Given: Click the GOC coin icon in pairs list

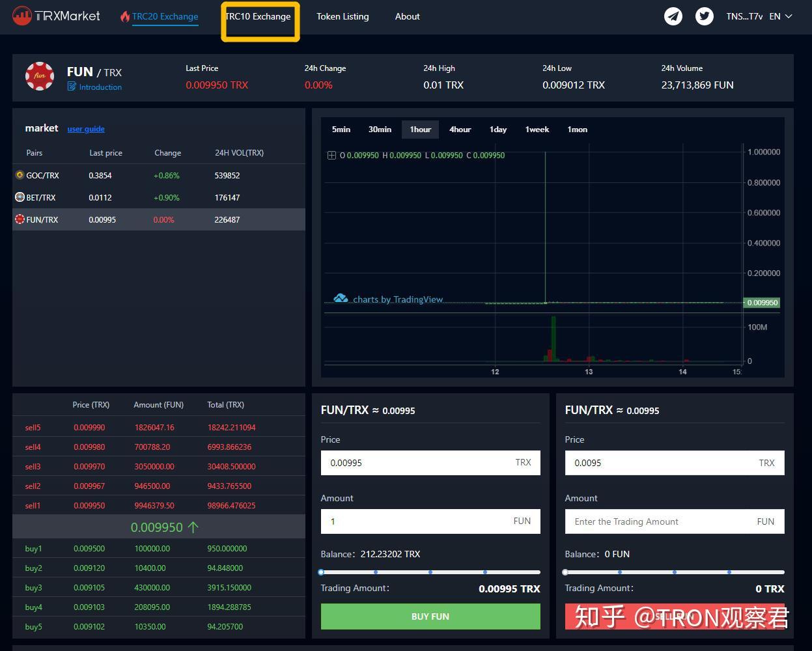Looking at the screenshot, I should pos(20,175).
